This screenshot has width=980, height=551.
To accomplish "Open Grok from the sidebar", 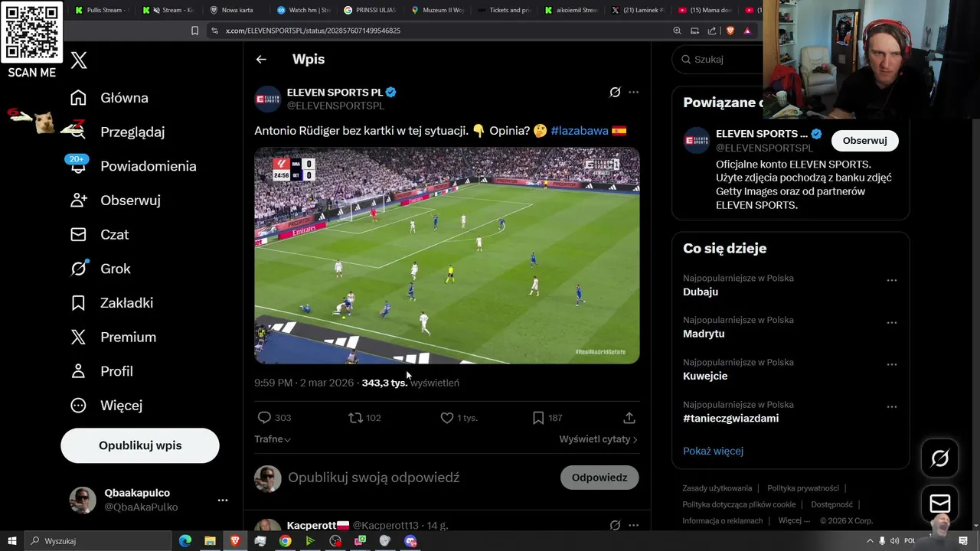I will [100, 269].
